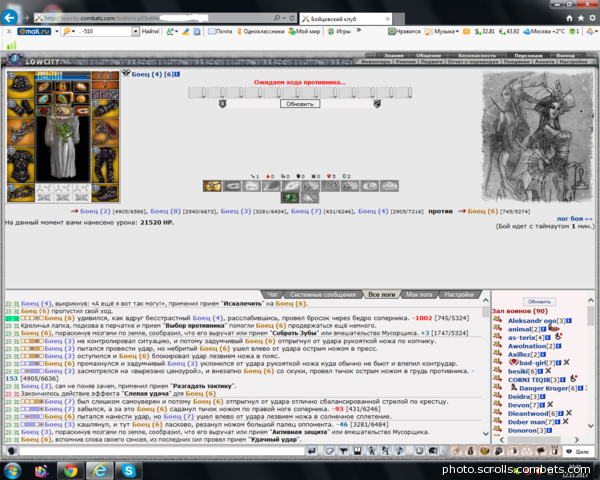
Task: Click the left shield icon beside Обновить
Action: click(222, 103)
